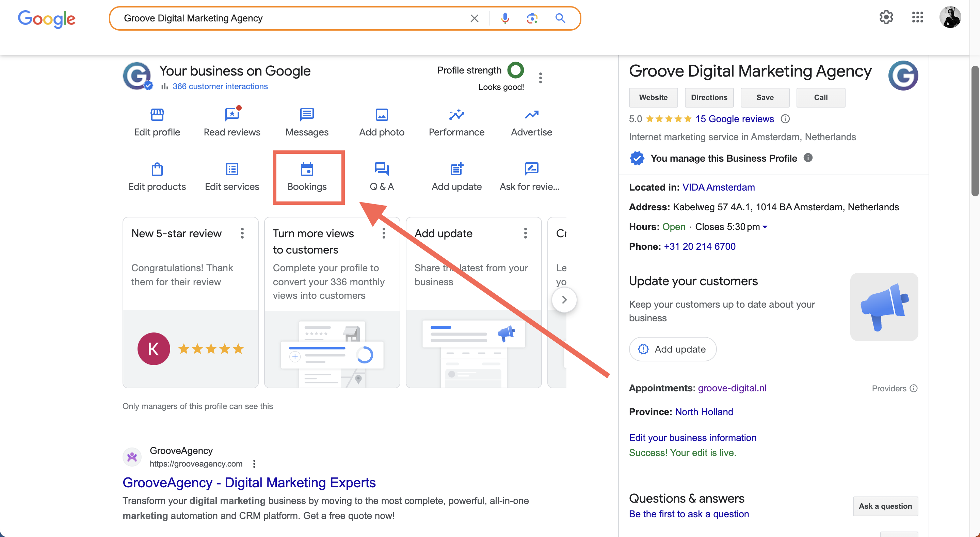Click the Profile strength green ring

pos(515,70)
